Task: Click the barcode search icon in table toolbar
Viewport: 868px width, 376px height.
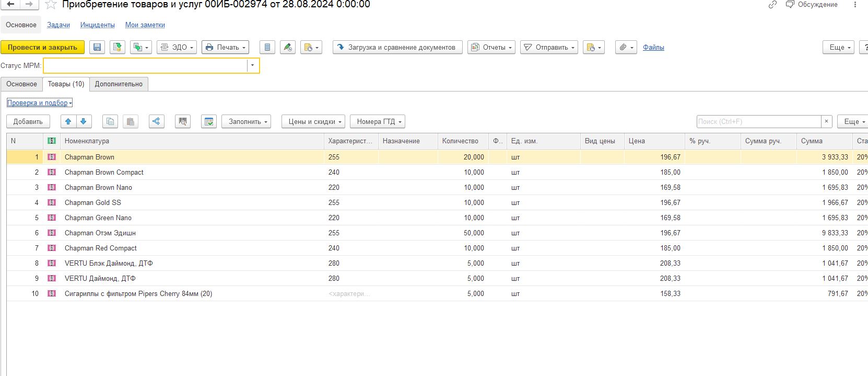Action: click(x=182, y=121)
